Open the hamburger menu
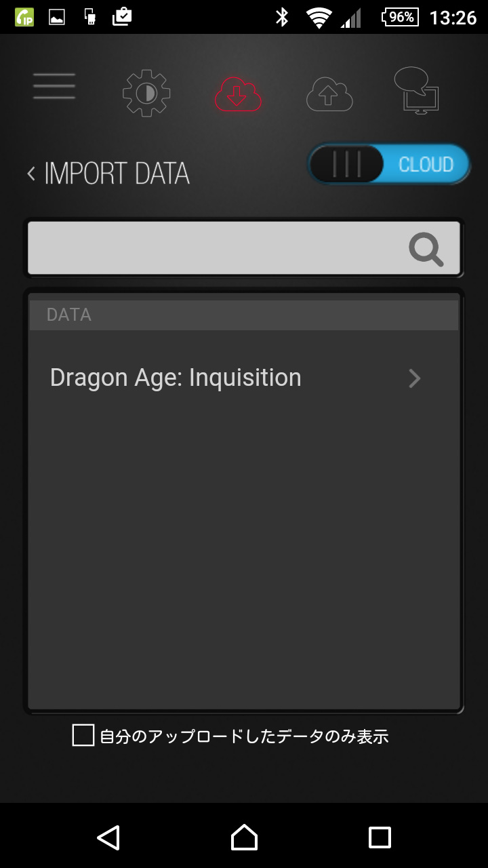This screenshot has height=868, width=488. 54,86
